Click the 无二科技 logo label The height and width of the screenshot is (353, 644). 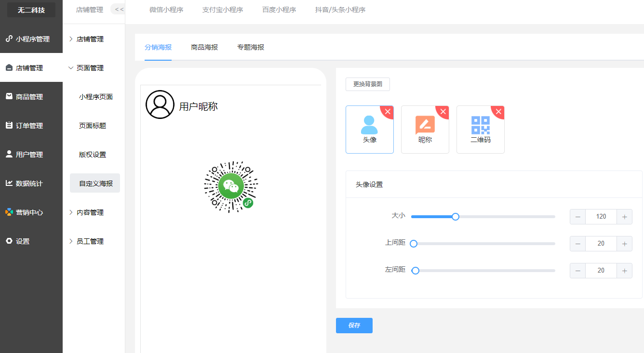click(x=31, y=10)
